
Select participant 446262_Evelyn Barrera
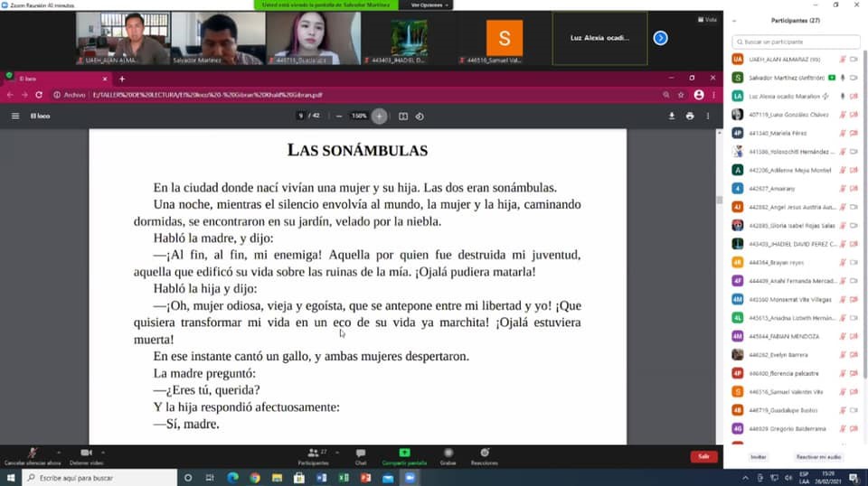[796, 355]
